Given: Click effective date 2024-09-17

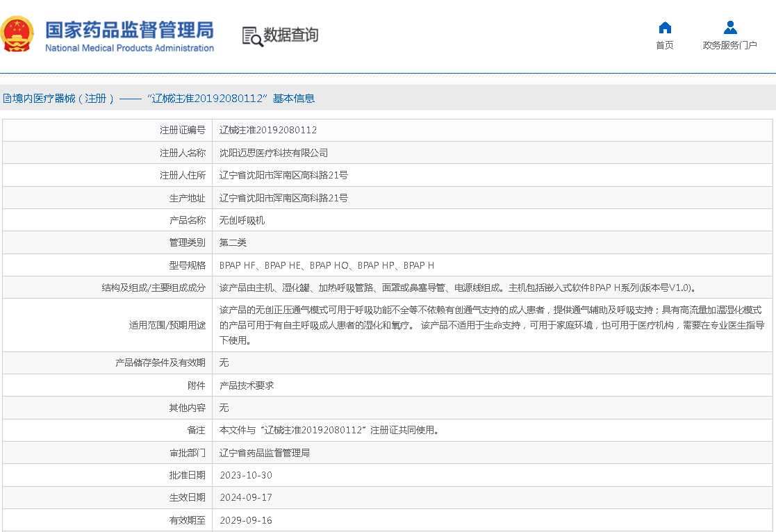Looking at the screenshot, I should [246, 497].
